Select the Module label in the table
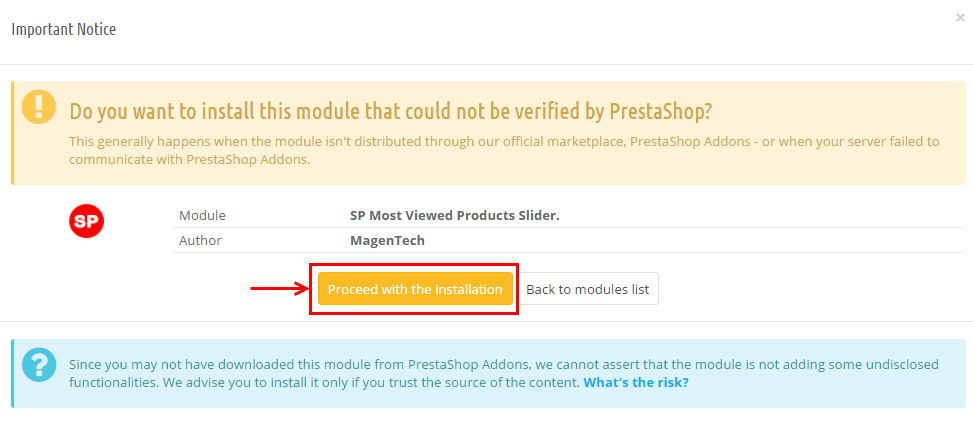 coord(202,216)
